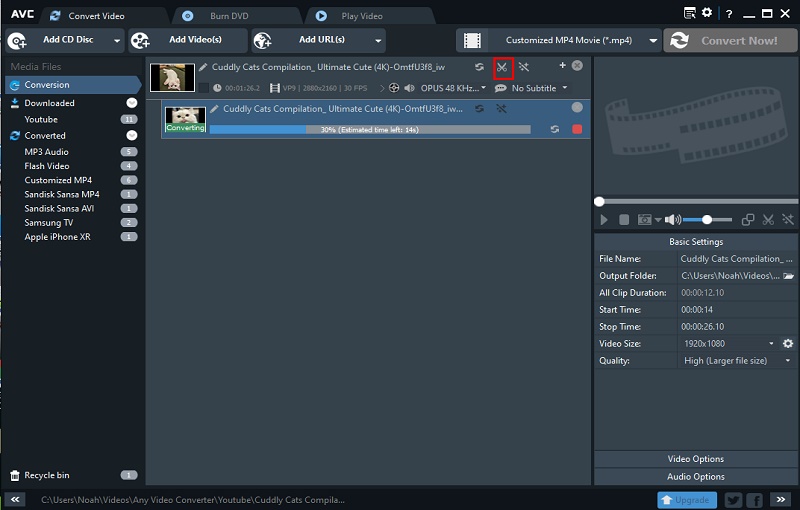
Task: Open the Facebook icon in the status bar
Action: (x=755, y=500)
